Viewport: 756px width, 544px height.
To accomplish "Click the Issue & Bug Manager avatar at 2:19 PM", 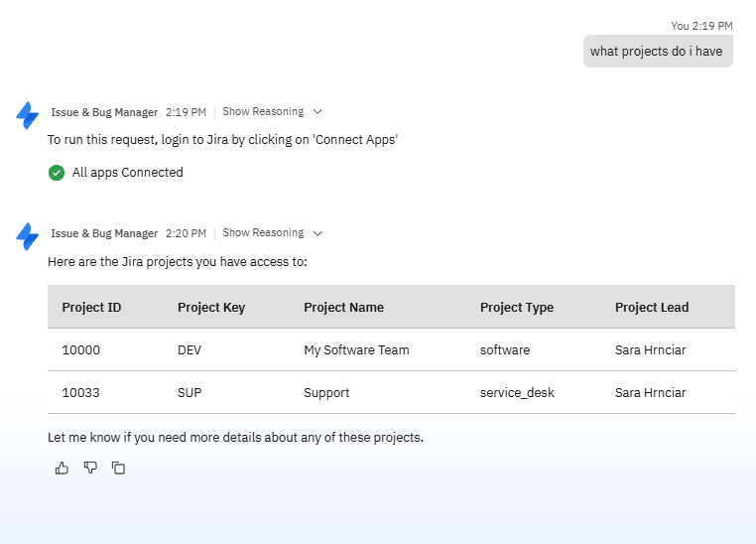I will 28,115.
